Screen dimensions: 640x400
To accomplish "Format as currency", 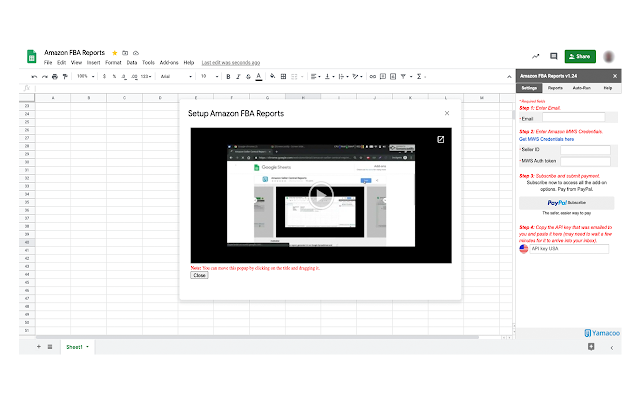I will coord(104,76).
